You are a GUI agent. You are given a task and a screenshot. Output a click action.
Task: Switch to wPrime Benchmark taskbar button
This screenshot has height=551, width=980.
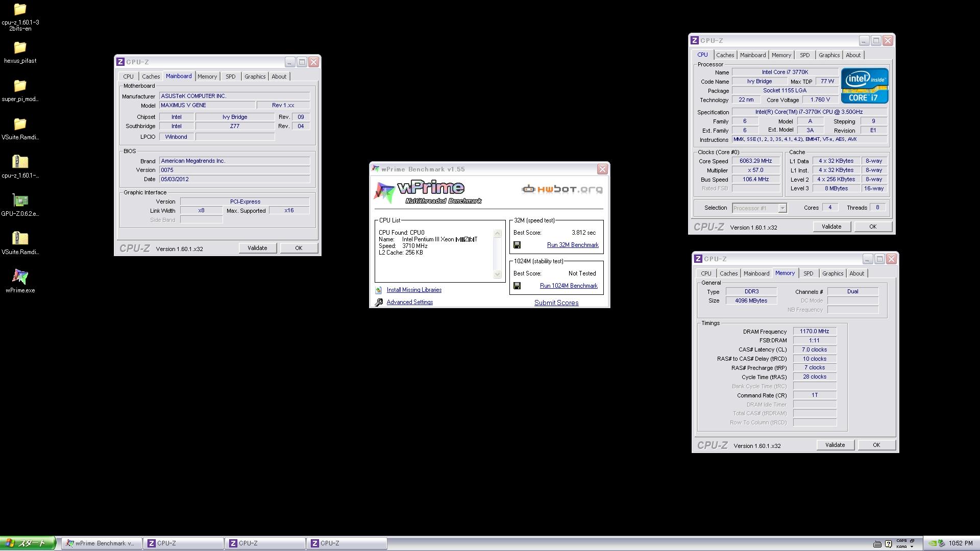pos(102,543)
